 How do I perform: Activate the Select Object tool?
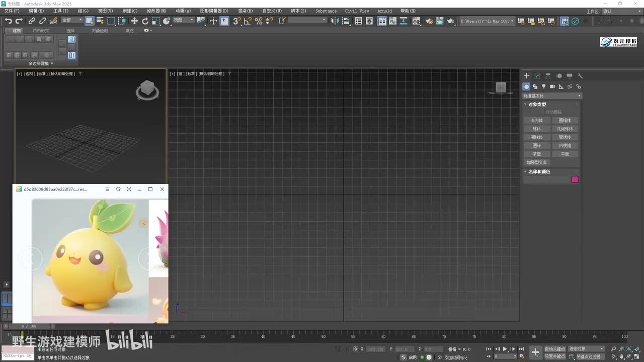pyautogui.click(x=89, y=21)
